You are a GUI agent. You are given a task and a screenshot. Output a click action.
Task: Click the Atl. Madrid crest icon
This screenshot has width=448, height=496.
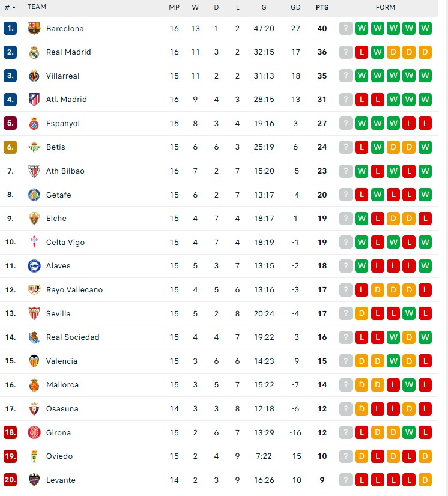(x=35, y=100)
